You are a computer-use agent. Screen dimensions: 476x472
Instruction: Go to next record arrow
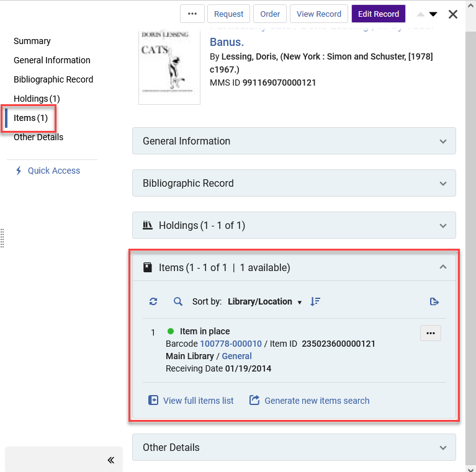(433, 14)
